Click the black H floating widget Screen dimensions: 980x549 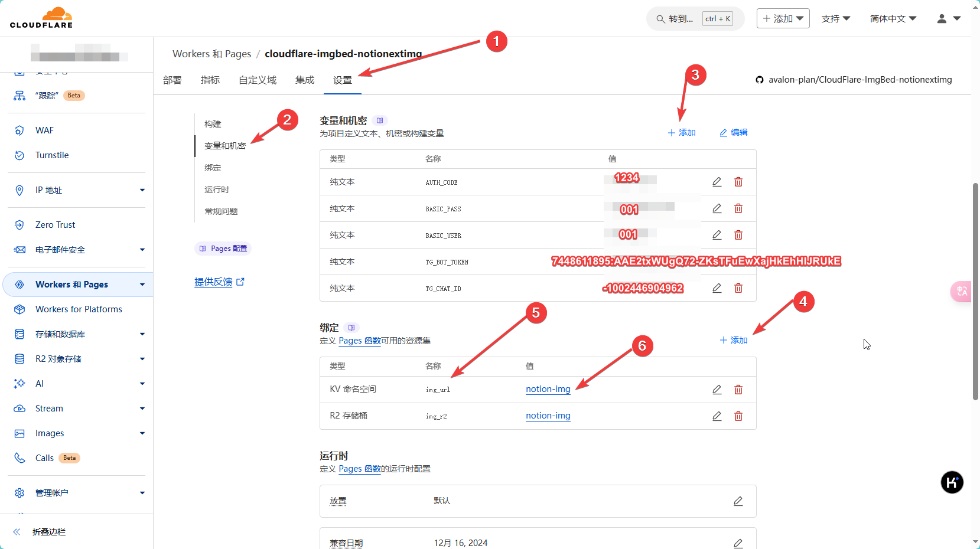click(x=952, y=482)
